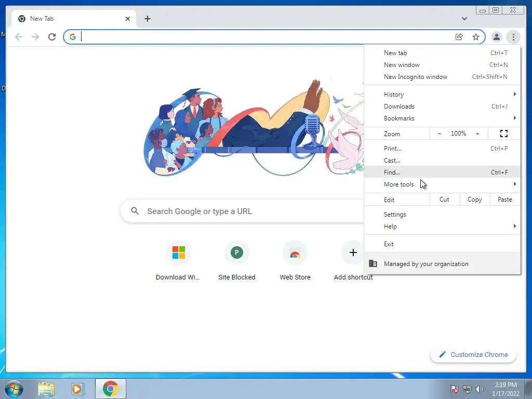The height and width of the screenshot is (399, 532).
Task: Focus the Search Google or type a URL box
Action: (242, 211)
